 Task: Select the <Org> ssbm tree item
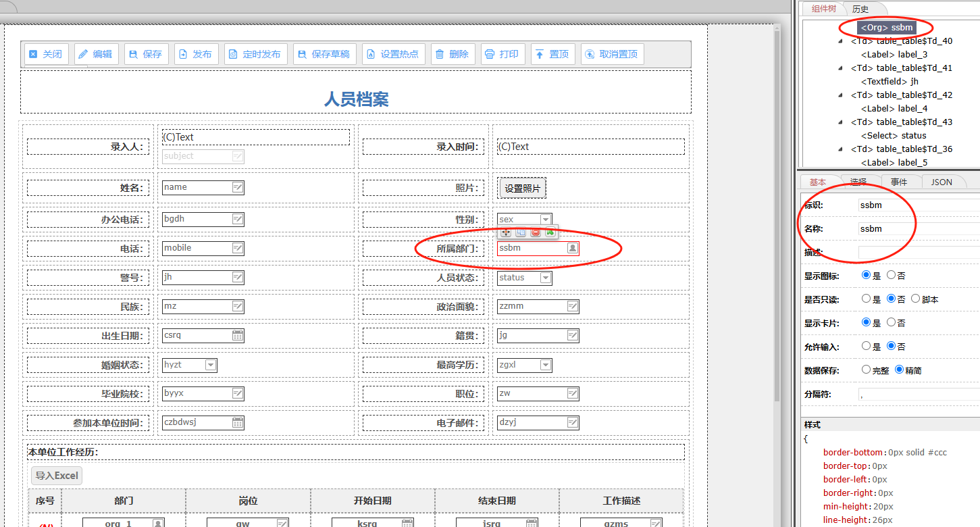coord(887,28)
